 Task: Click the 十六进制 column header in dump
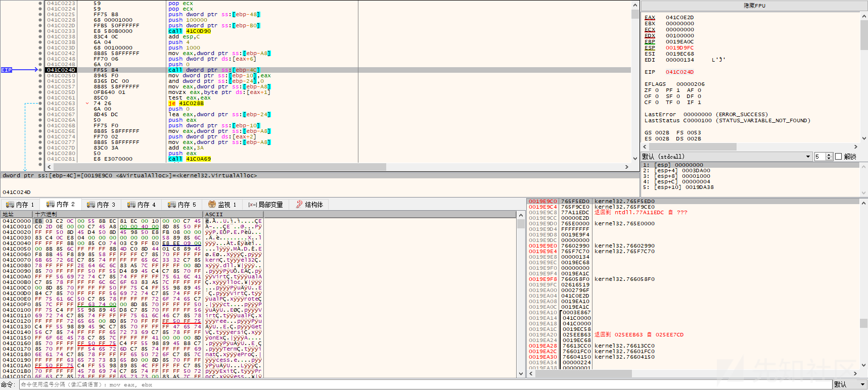[x=118, y=214]
